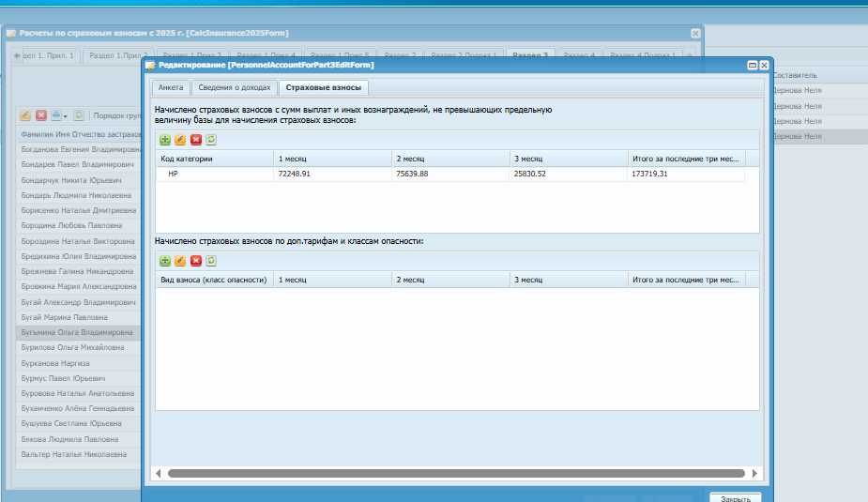Screen dimensions: 868x502
Task: Select Богданова Евгения Владимировна in background list
Action: click(79, 149)
